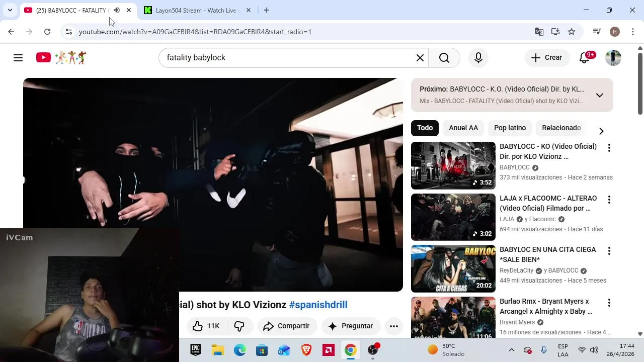The height and width of the screenshot is (362, 644).
Task: Open the YouTube guide hamburger menu
Action: 18,58
